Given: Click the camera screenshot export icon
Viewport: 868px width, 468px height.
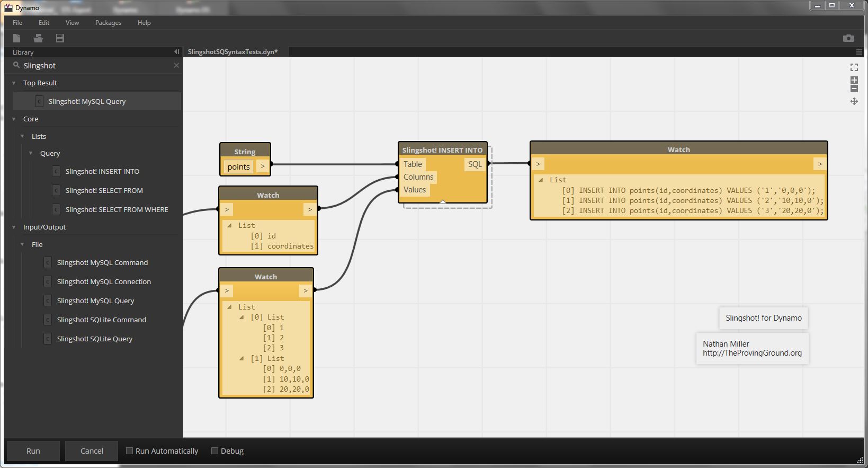Looking at the screenshot, I should [848, 38].
